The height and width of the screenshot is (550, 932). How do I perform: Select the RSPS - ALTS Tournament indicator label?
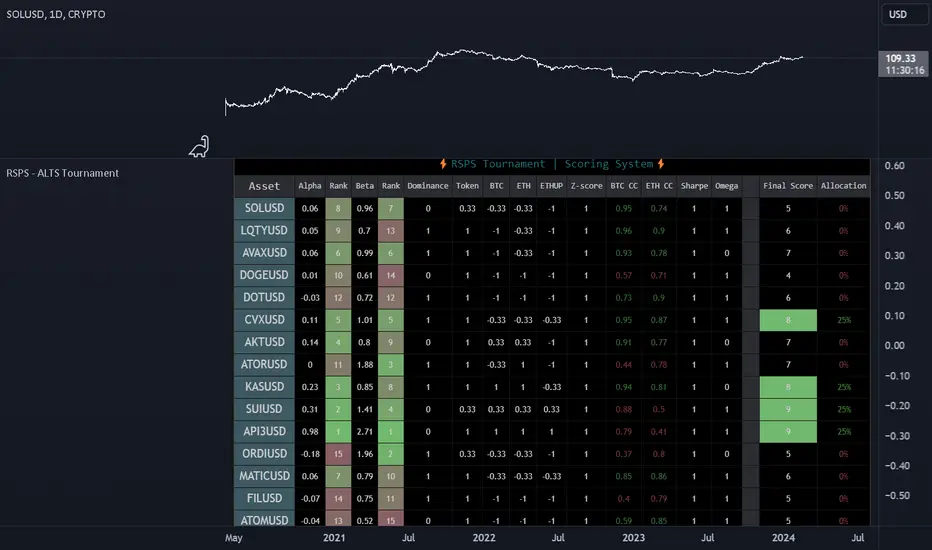(x=63, y=173)
